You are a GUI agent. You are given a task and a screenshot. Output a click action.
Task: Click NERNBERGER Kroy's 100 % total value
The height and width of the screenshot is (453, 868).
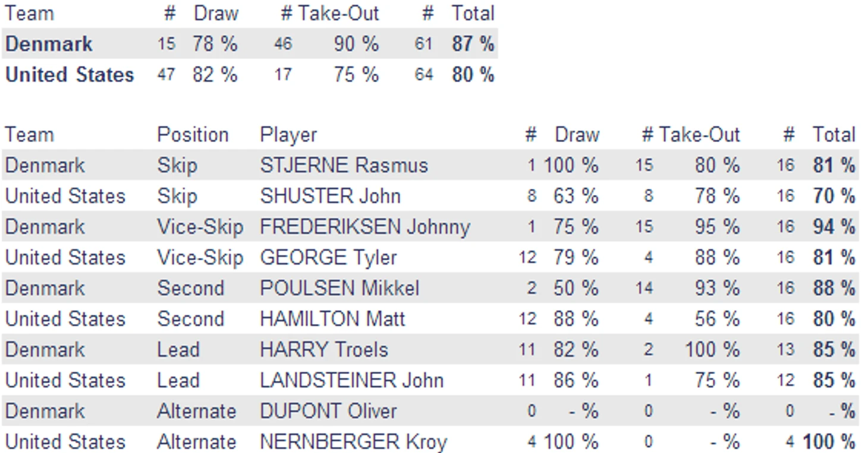(x=829, y=442)
